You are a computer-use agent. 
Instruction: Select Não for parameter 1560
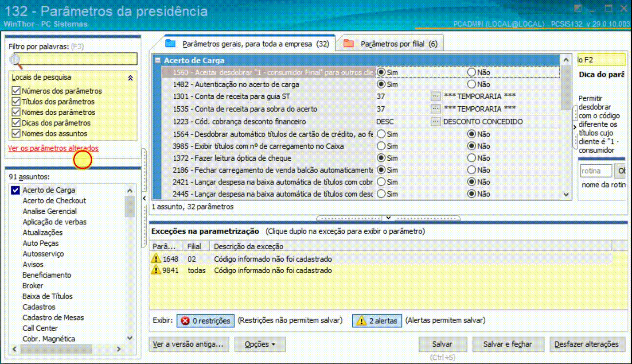[472, 72]
